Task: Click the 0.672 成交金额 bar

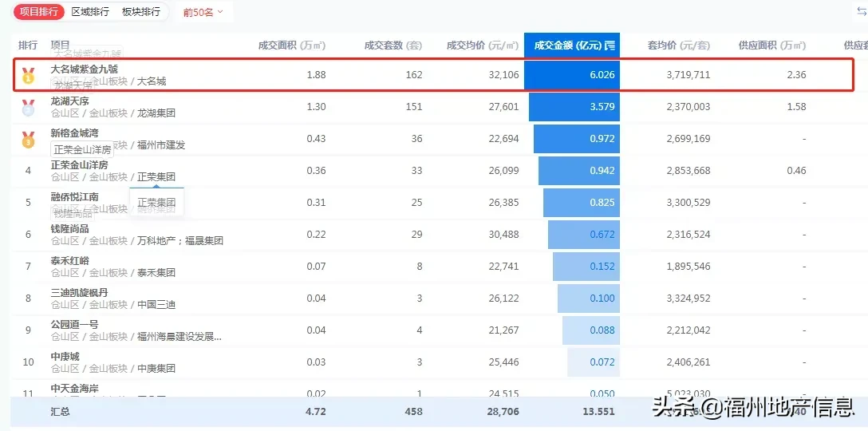Action: pos(584,235)
